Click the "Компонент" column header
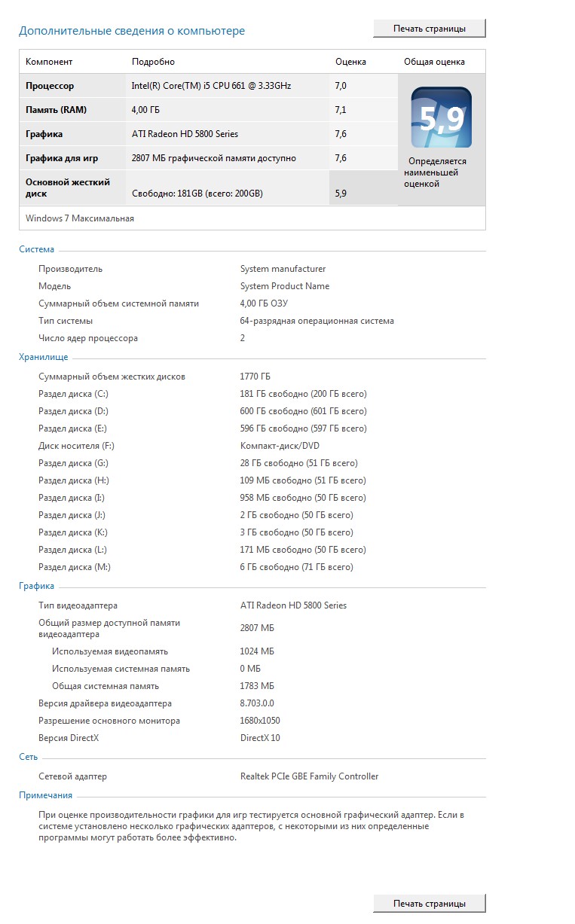Image resolution: width=575 pixels, height=924 pixels. pos(49,62)
